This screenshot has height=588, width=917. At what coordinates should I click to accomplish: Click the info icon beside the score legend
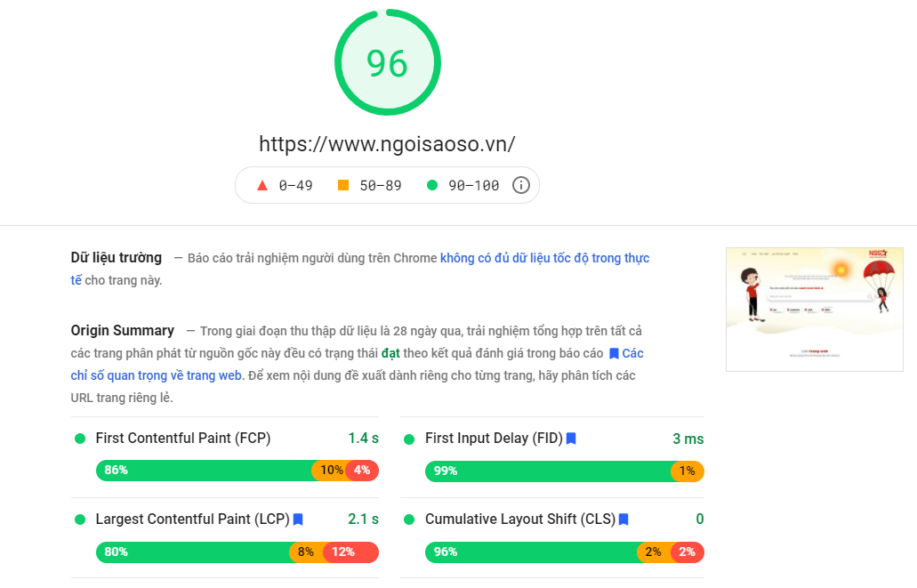(x=521, y=184)
